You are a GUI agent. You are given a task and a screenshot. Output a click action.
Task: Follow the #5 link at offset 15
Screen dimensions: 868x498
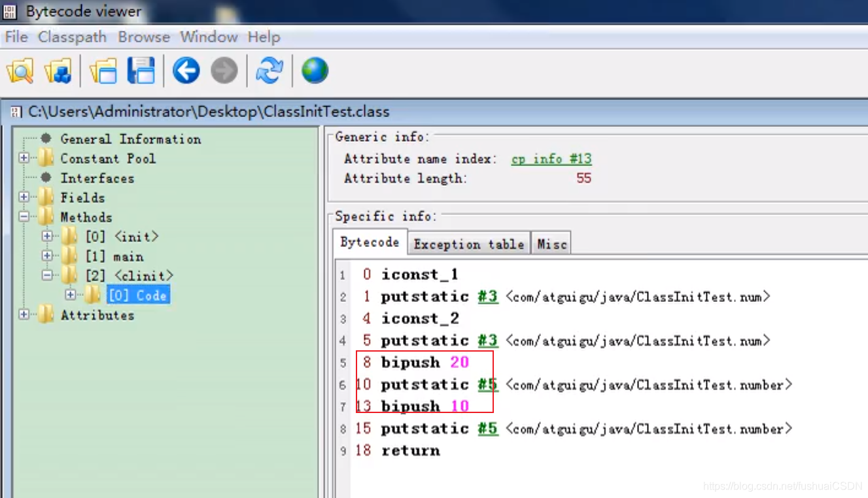487,429
